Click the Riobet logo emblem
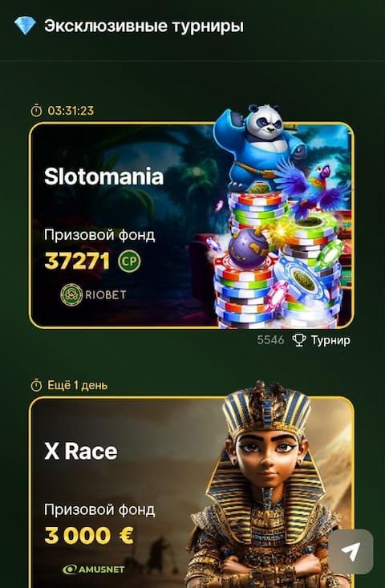Screen dimensions: 385x588 click(x=71, y=294)
